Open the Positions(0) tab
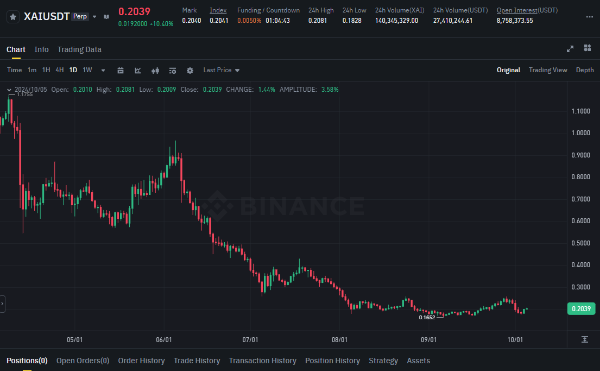The image size is (600, 371). coord(27,361)
